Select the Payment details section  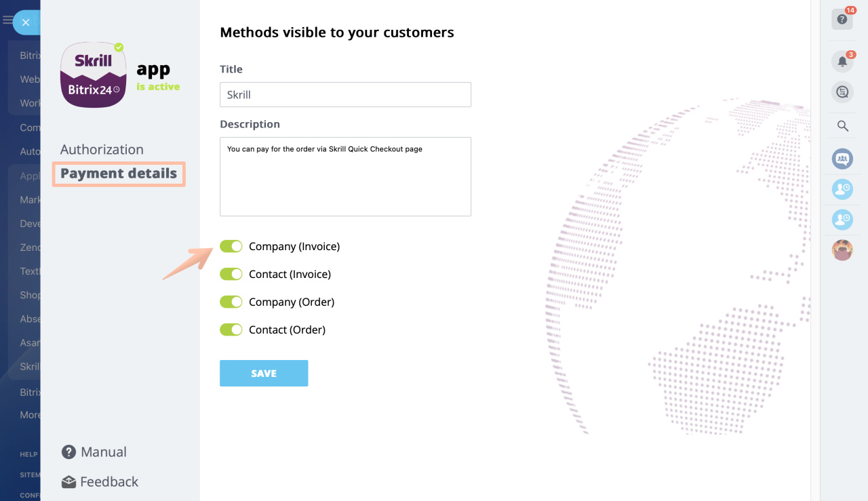coord(119,174)
